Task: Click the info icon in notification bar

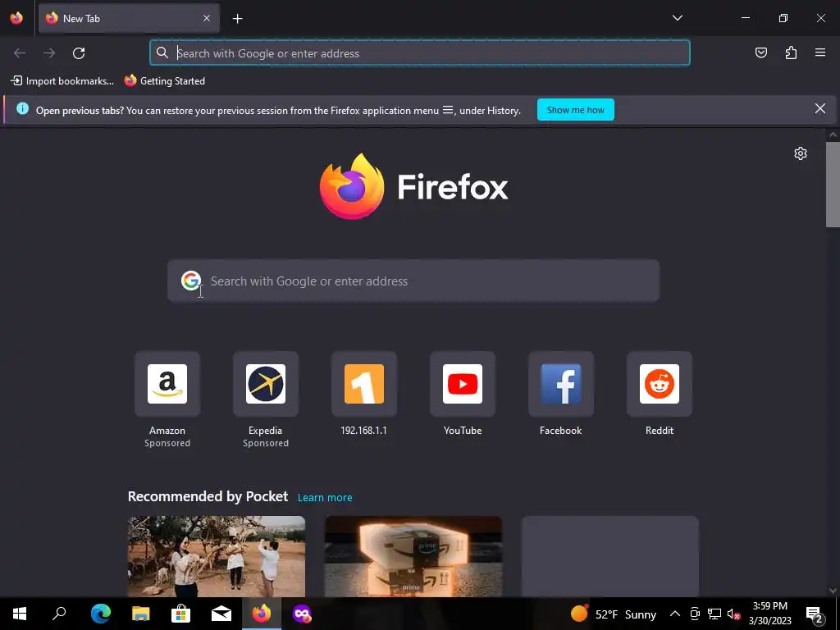Action: click(22, 109)
